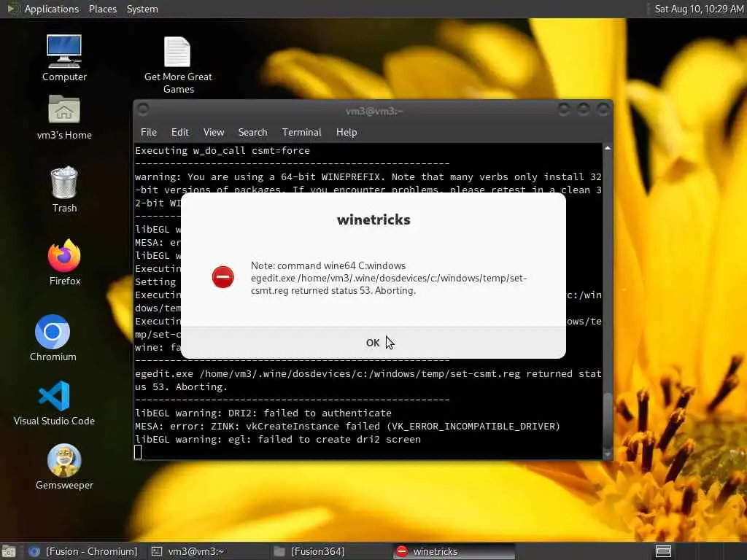Open the Places menu in top panel
Viewport: 747px width, 560px height.
pos(102,9)
